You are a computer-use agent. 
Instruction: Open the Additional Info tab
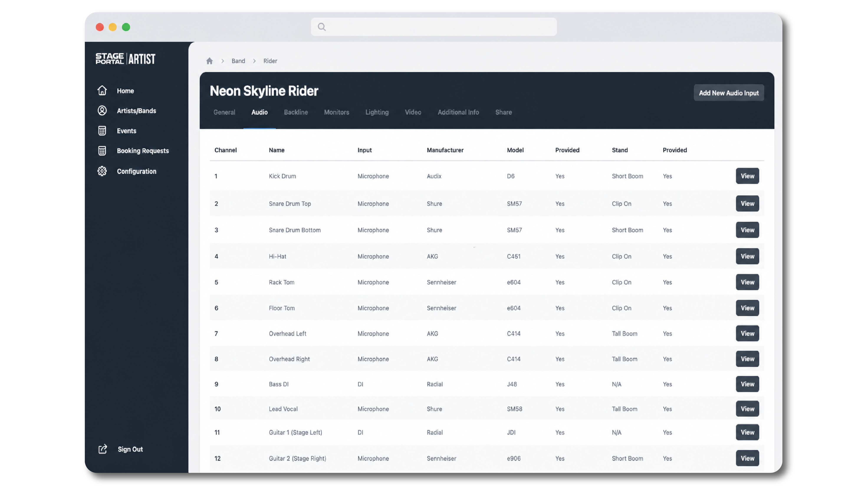pyautogui.click(x=458, y=112)
